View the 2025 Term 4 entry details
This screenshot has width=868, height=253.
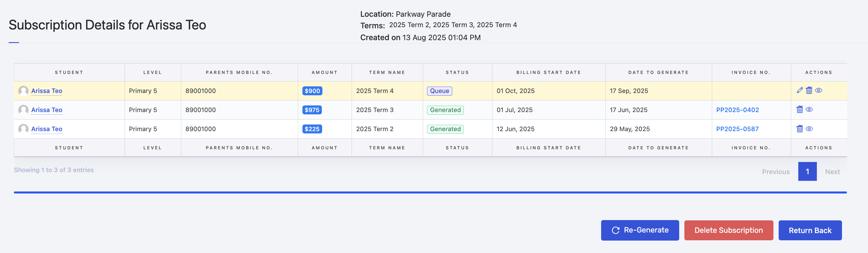[x=819, y=90]
